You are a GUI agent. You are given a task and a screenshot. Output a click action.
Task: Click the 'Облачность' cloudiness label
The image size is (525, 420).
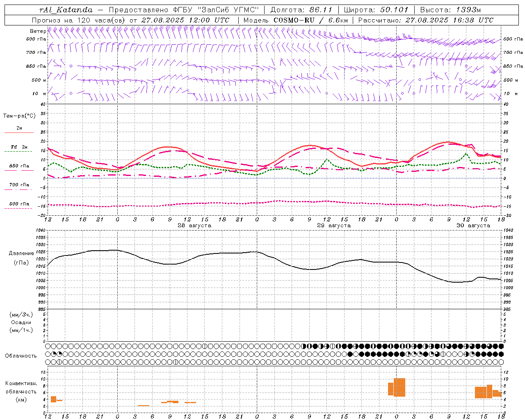(x=21, y=356)
